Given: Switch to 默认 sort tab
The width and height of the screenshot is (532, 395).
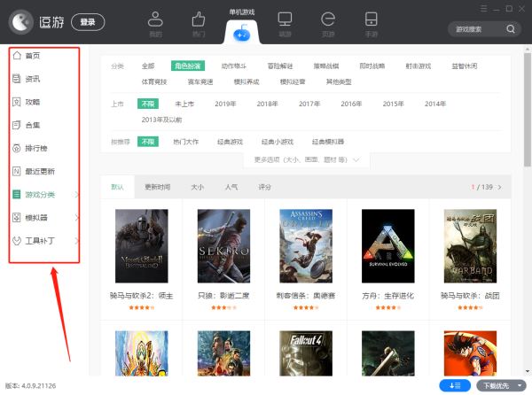Looking at the screenshot, I should coord(117,187).
